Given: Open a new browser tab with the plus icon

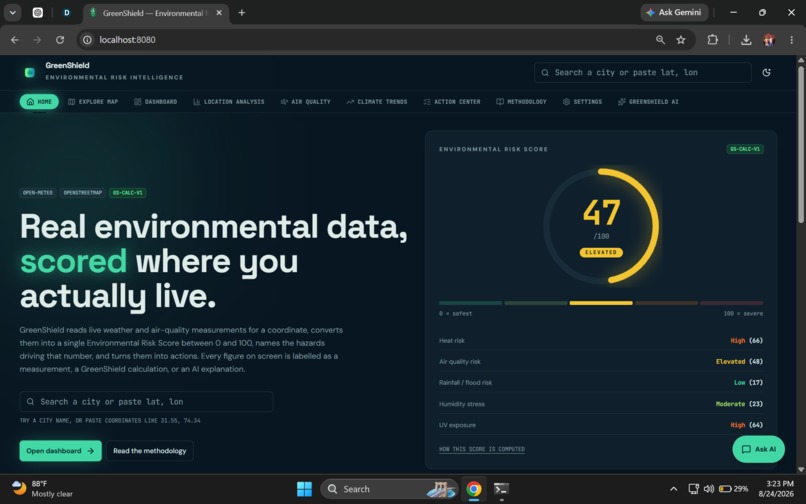Looking at the screenshot, I should coord(242,13).
